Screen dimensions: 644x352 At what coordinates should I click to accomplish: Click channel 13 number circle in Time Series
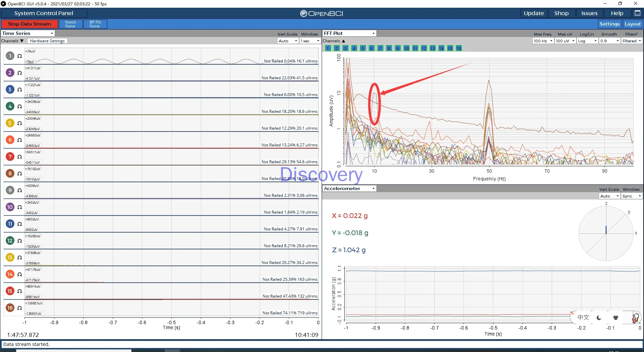[10, 257]
